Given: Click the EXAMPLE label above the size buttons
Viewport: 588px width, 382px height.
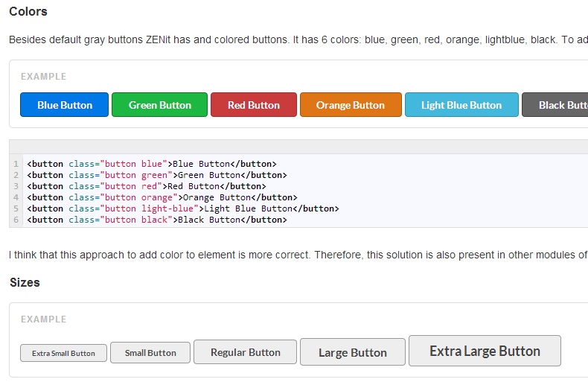Looking at the screenshot, I should (43, 319).
